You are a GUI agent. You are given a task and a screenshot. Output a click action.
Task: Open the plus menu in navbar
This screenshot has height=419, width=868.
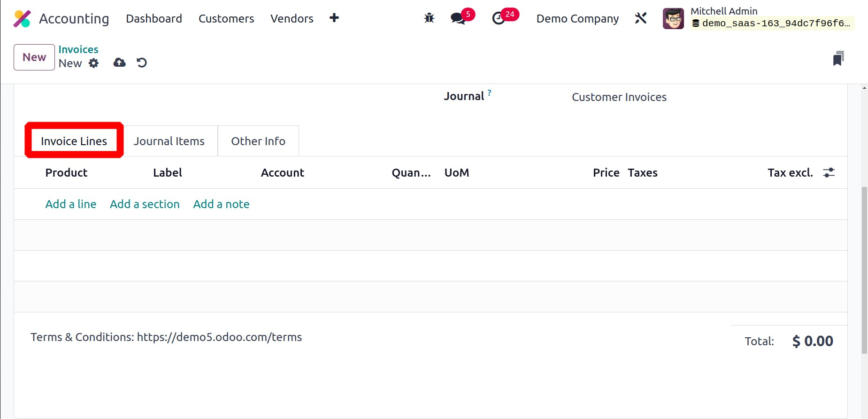(334, 18)
